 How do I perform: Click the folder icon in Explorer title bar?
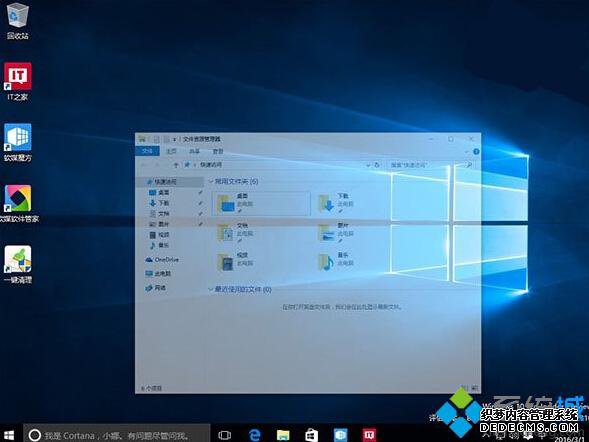click(142, 139)
